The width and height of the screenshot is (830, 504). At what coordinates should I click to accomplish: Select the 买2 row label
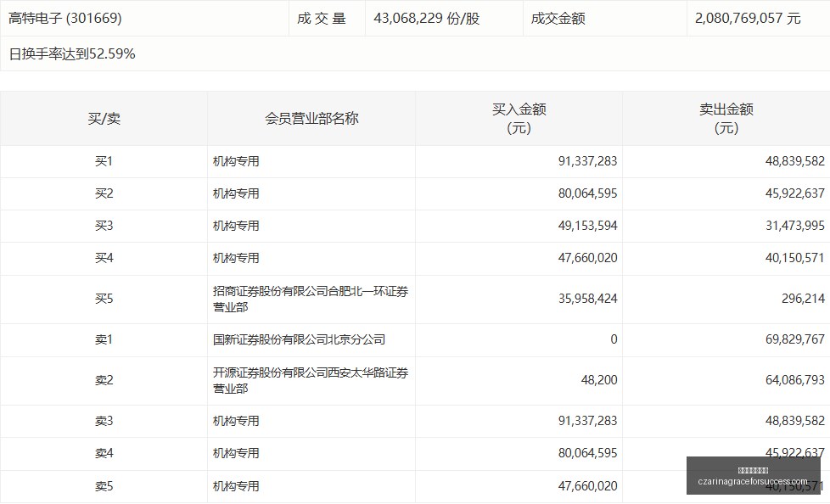pyautogui.click(x=104, y=193)
